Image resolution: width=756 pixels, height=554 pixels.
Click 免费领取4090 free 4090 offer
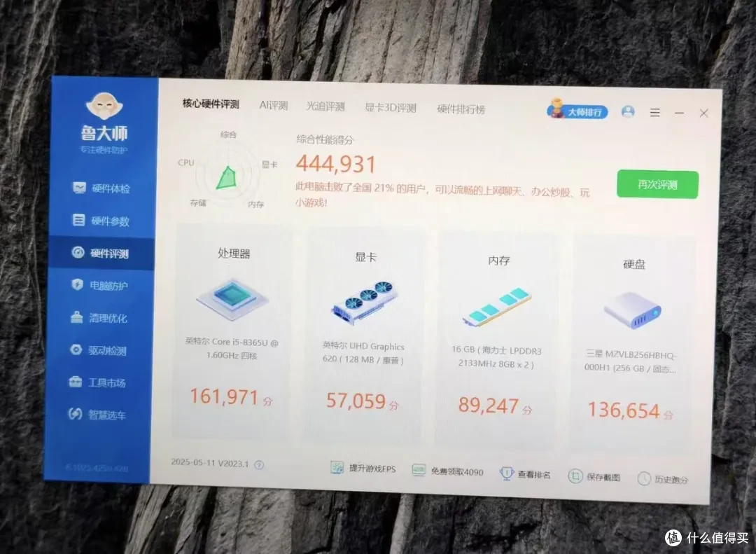pyautogui.click(x=448, y=471)
